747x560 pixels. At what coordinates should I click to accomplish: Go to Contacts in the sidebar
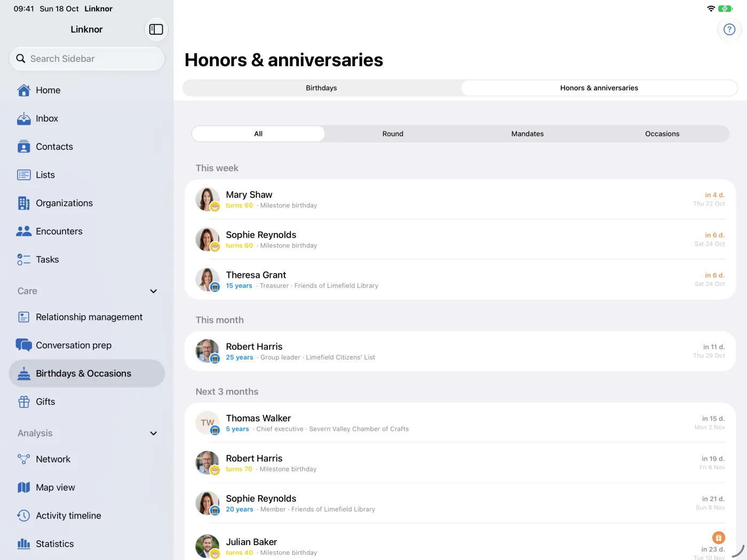(x=87, y=147)
